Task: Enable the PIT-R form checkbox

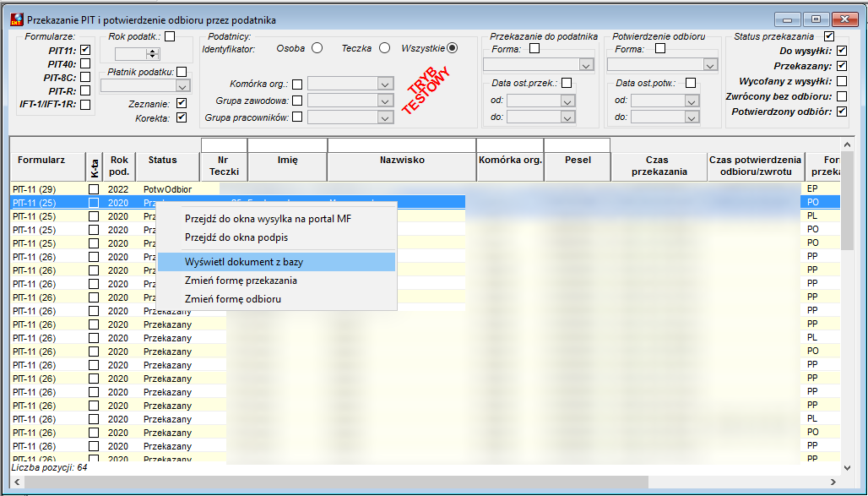Action: [x=85, y=90]
